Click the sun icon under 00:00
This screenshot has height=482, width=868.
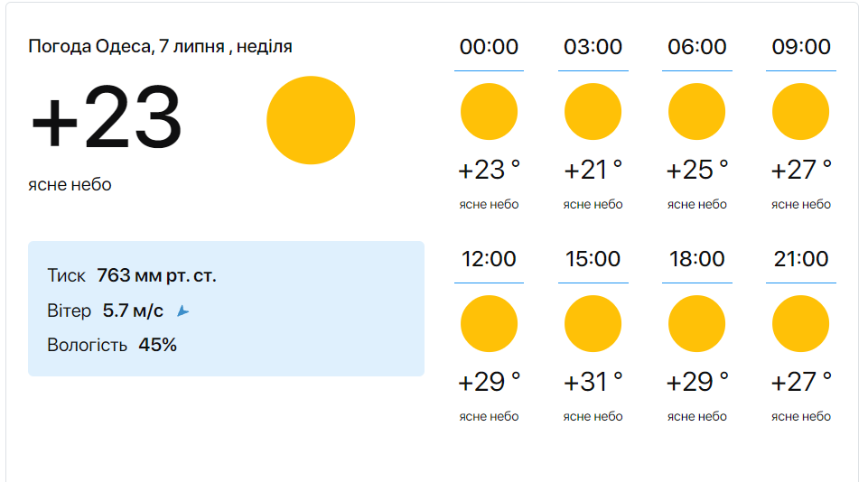pos(489,112)
